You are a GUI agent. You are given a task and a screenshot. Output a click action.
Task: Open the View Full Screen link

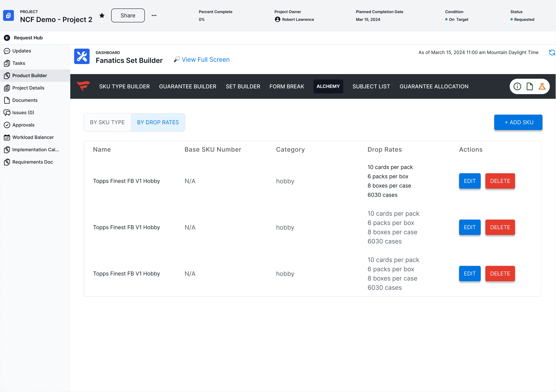coord(205,60)
